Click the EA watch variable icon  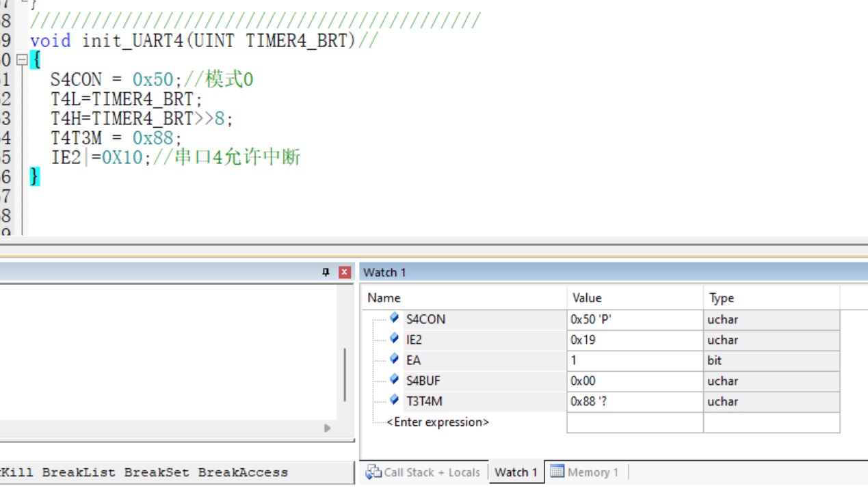(x=394, y=360)
